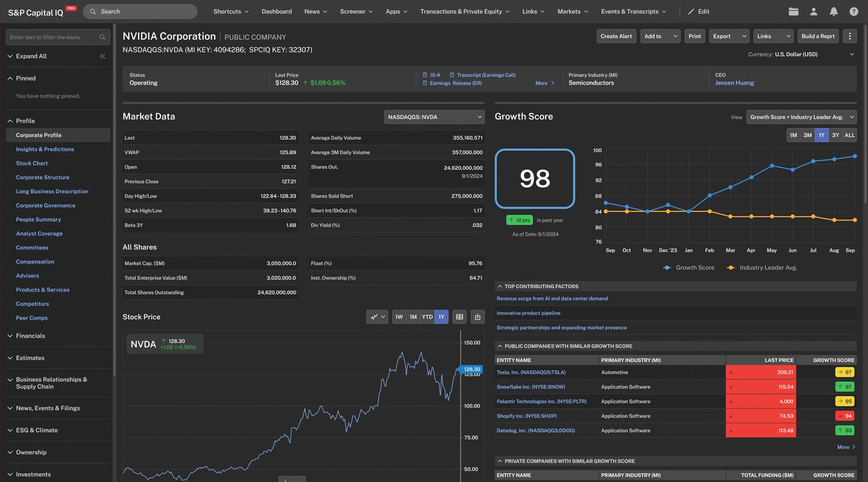The image size is (868, 482).
Task: Open the Add to dropdown
Action: click(660, 36)
